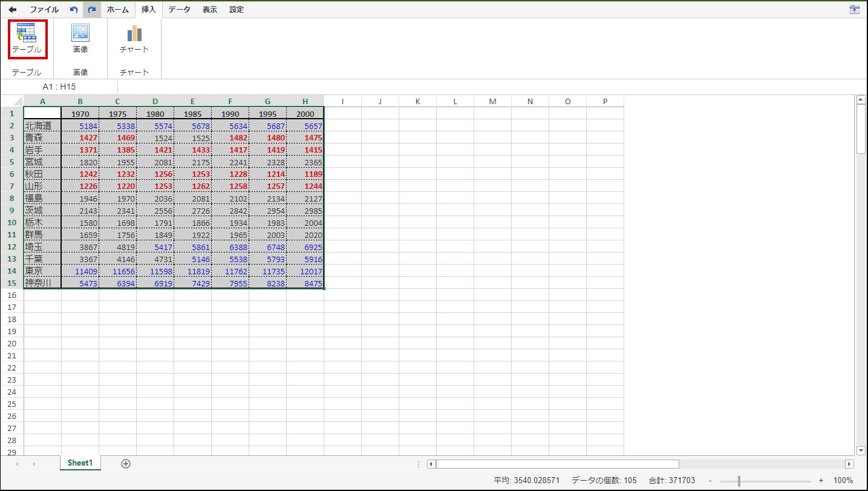Click the cell with value 12017
The image size is (868, 491).
click(305, 271)
